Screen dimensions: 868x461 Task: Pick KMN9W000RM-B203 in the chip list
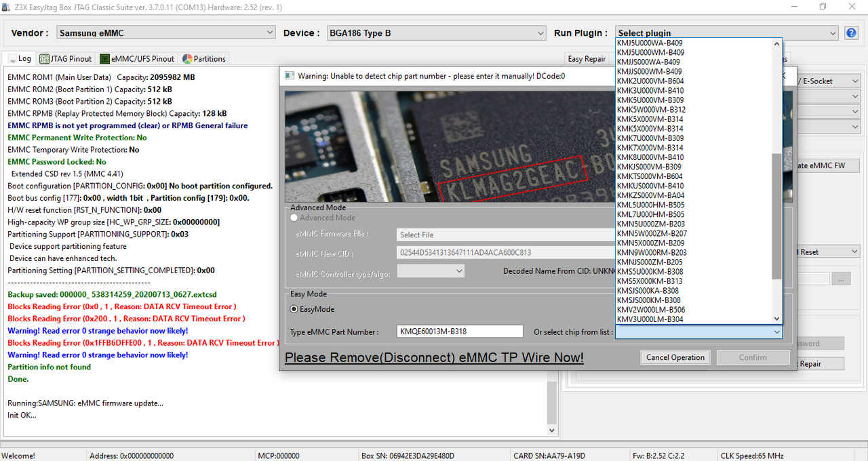pos(652,252)
